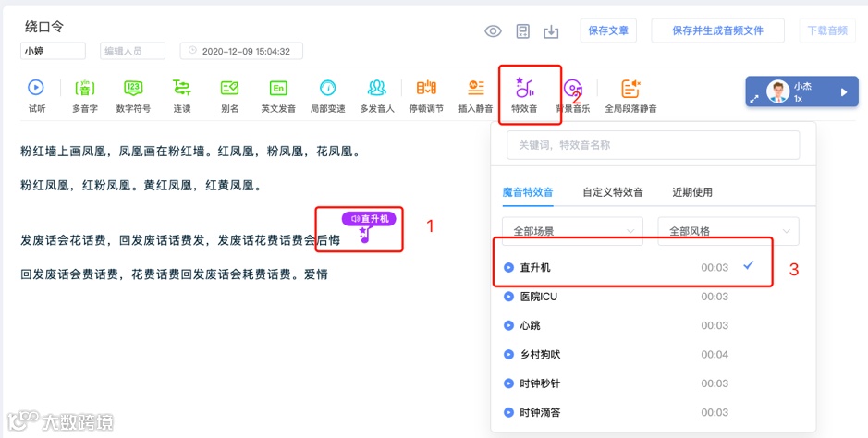The width and height of the screenshot is (868, 438).
Task: Open the 2020-12-09 date time picker
Action: [241, 51]
